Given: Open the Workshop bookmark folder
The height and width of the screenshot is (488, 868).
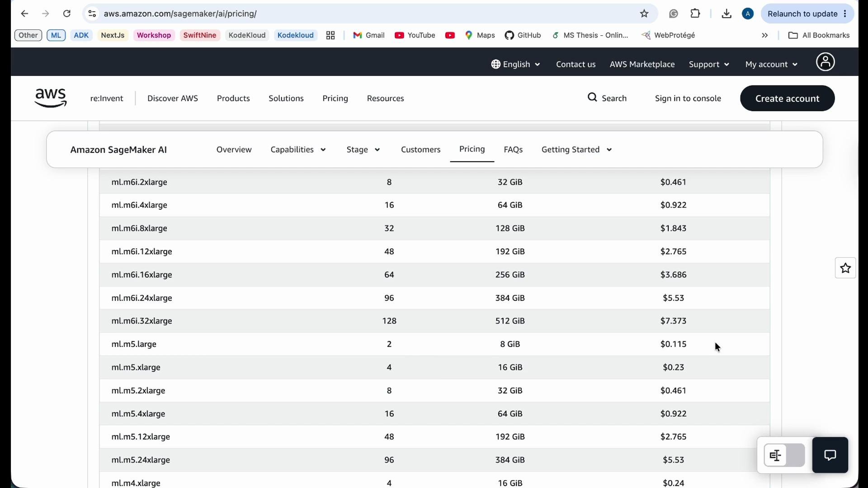Looking at the screenshot, I should coord(154,35).
